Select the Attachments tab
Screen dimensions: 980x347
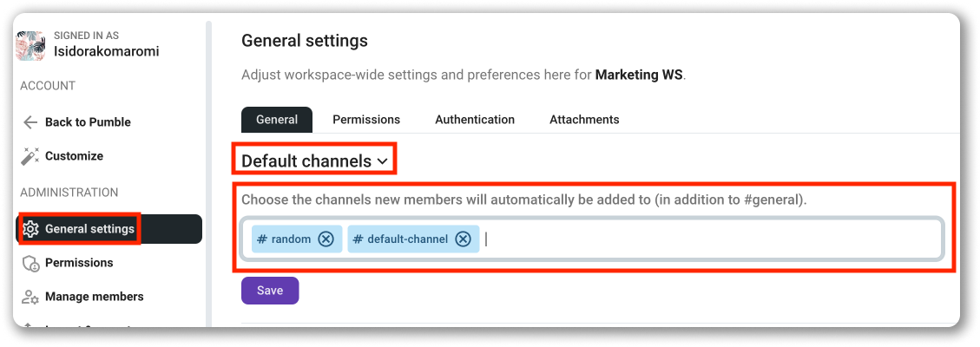coord(584,120)
